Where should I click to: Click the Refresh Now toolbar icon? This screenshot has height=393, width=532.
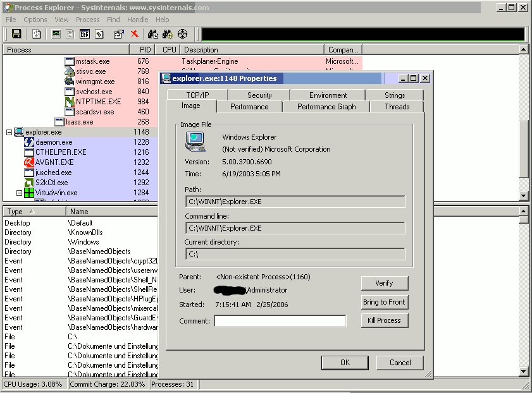pos(36,34)
